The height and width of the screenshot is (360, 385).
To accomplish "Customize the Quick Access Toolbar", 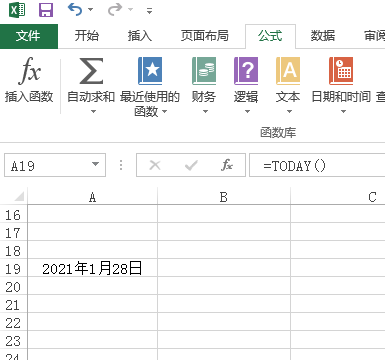I will [149, 11].
